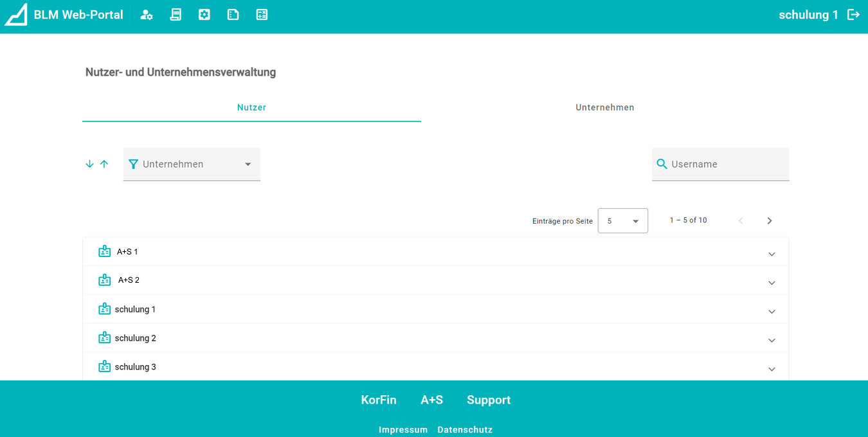The image size is (868, 437).
Task: Open the Support footer link
Action: [x=489, y=400]
